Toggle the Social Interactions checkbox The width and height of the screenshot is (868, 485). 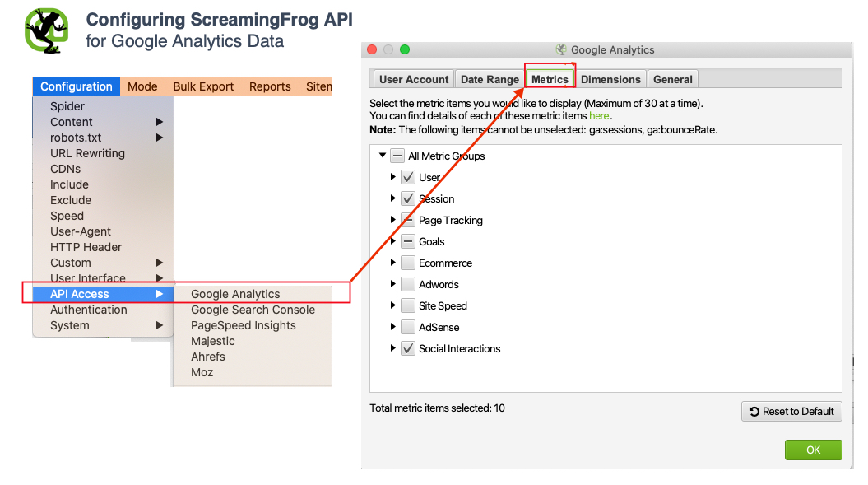point(408,348)
